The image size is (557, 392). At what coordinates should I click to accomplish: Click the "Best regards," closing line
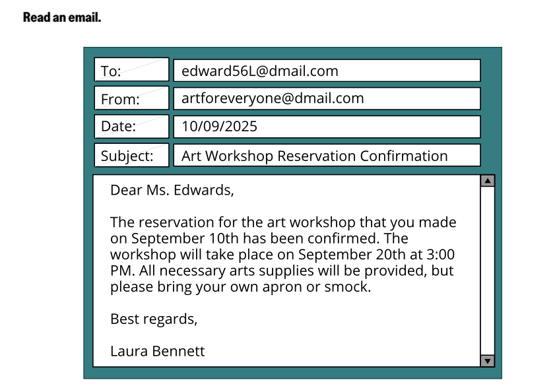point(154,319)
